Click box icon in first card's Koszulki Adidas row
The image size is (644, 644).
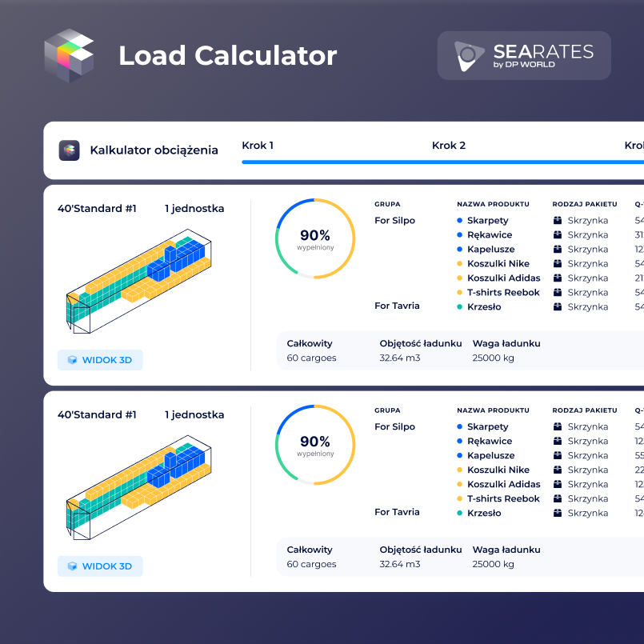click(558, 278)
